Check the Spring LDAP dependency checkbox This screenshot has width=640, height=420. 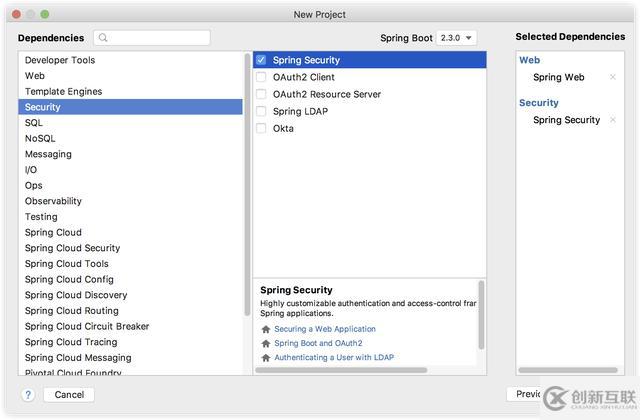(x=261, y=111)
